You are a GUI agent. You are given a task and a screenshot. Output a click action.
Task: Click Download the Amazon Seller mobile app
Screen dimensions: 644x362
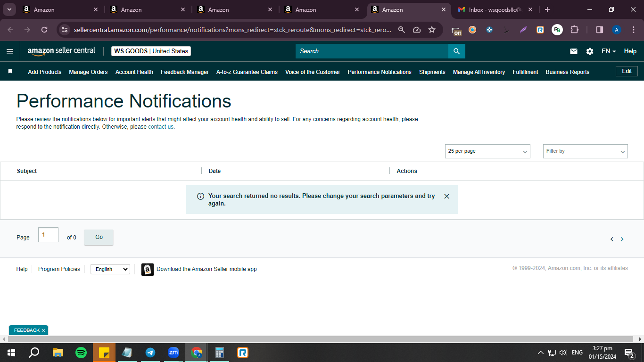(206, 269)
